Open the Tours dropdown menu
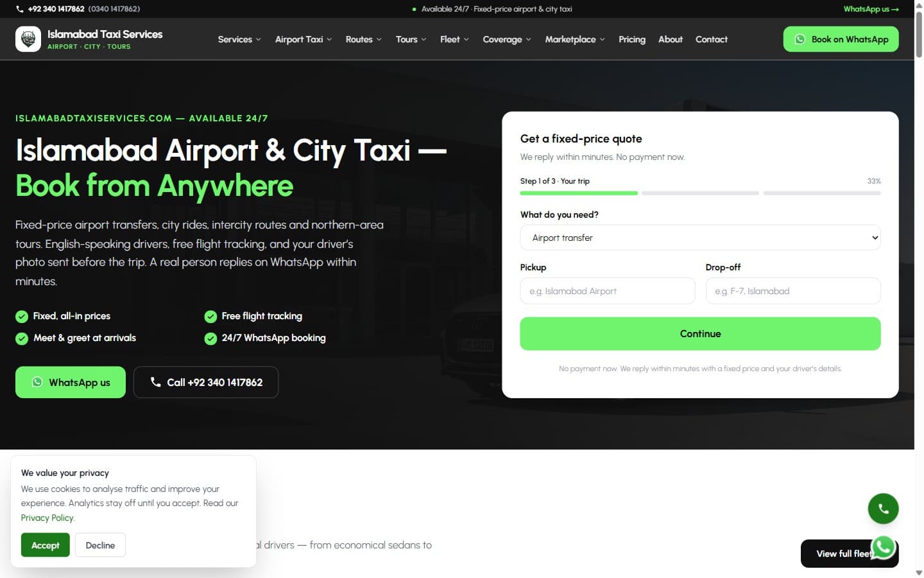This screenshot has height=578, width=924. tap(411, 39)
